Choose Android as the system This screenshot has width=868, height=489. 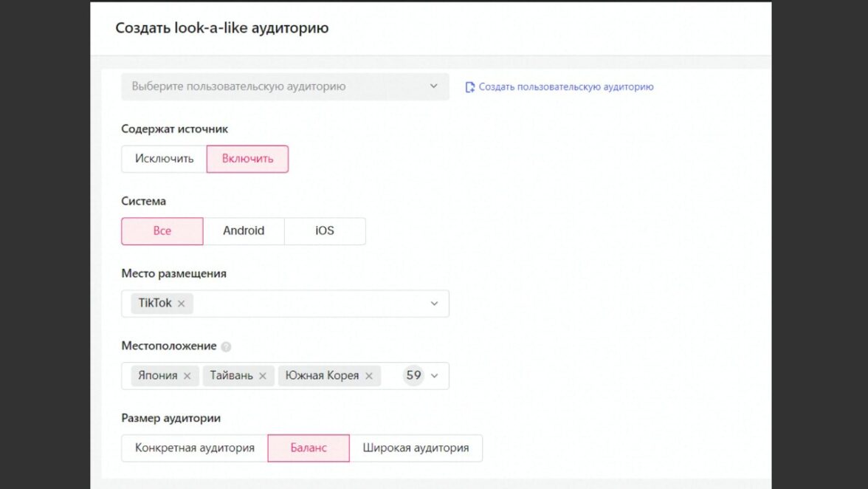(x=244, y=231)
